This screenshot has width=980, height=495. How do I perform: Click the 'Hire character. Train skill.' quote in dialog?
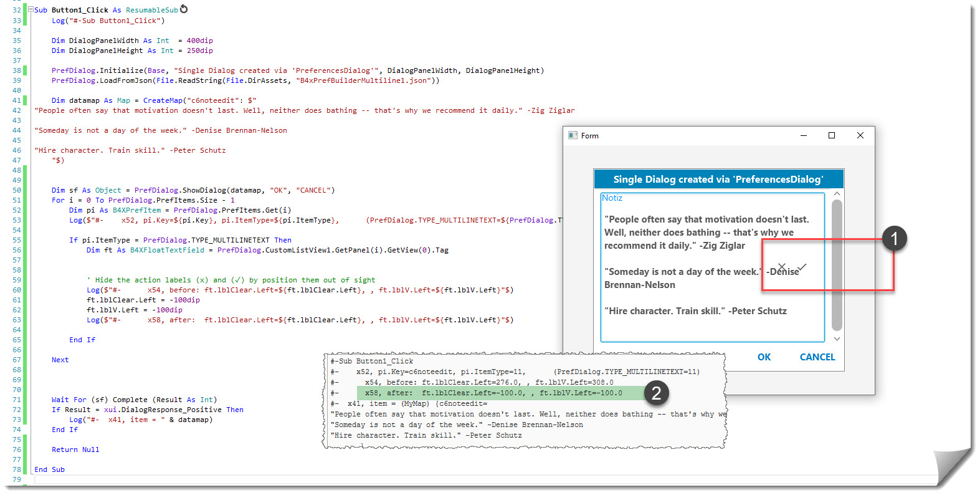coord(695,311)
